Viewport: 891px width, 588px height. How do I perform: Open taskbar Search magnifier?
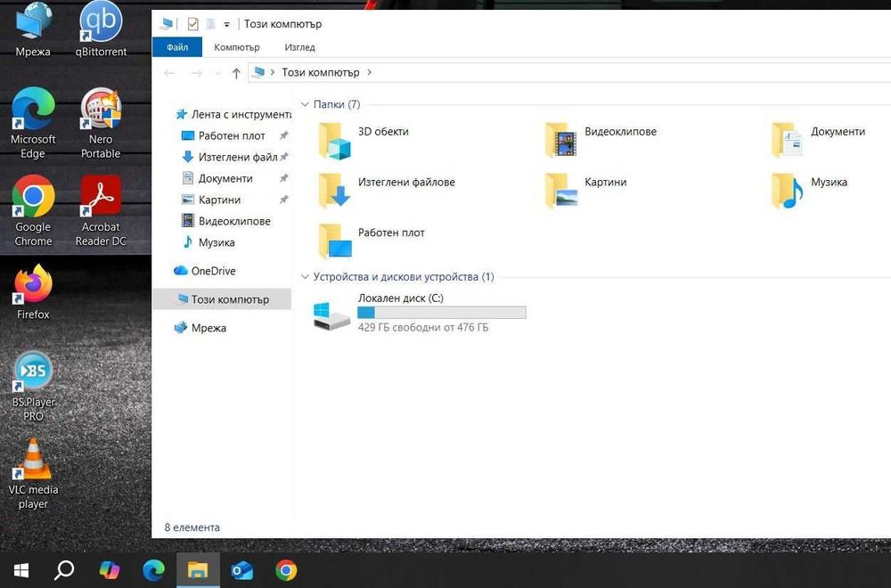pyautogui.click(x=63, y=570)
